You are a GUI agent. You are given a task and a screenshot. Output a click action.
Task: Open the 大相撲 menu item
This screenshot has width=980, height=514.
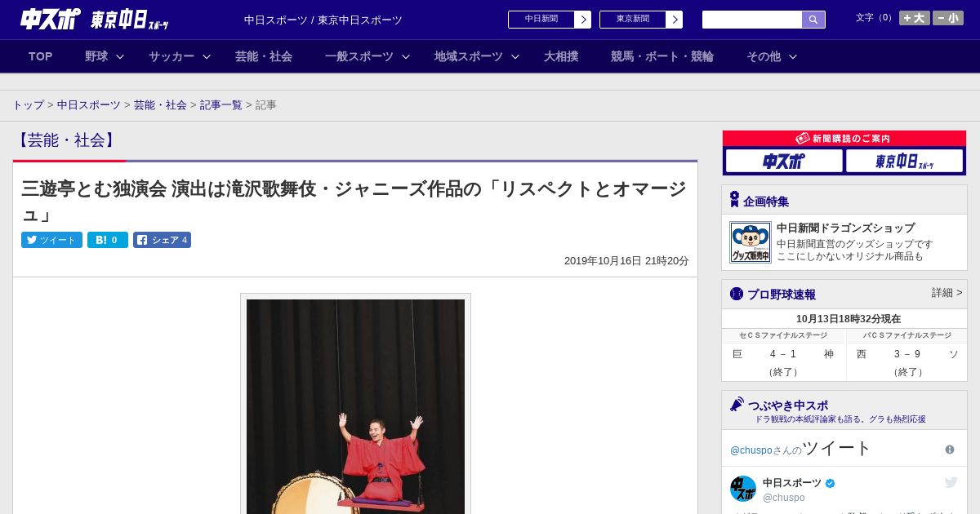561,56
